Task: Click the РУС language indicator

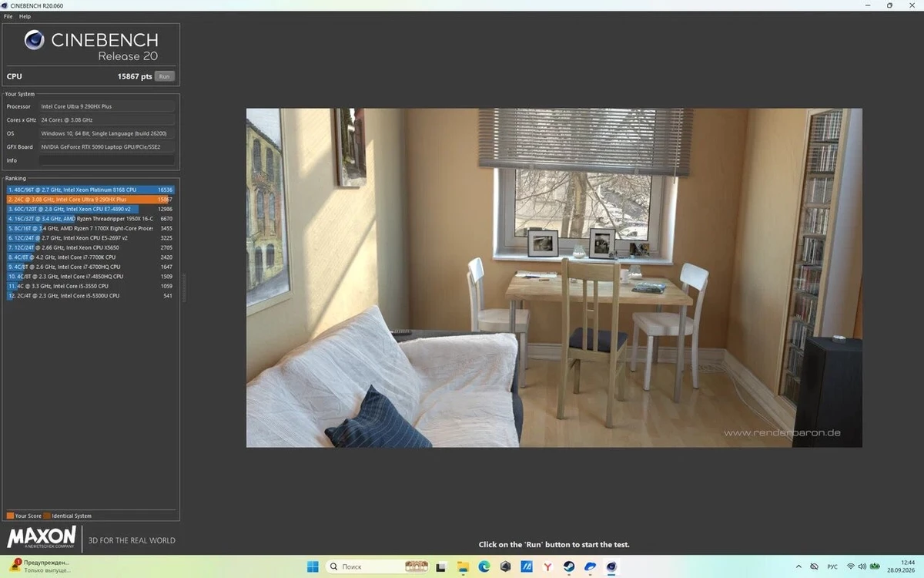Action: click(832, 566)
